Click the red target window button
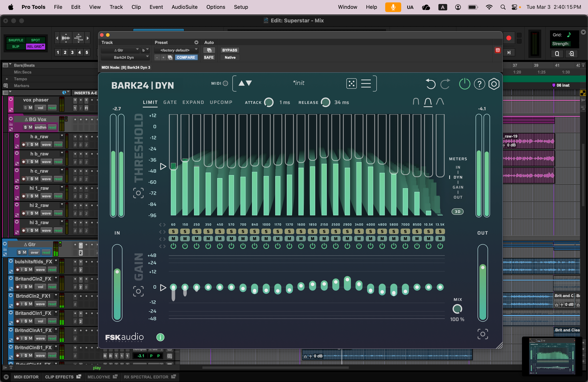 pyautogui.click(x=498, y=50)
